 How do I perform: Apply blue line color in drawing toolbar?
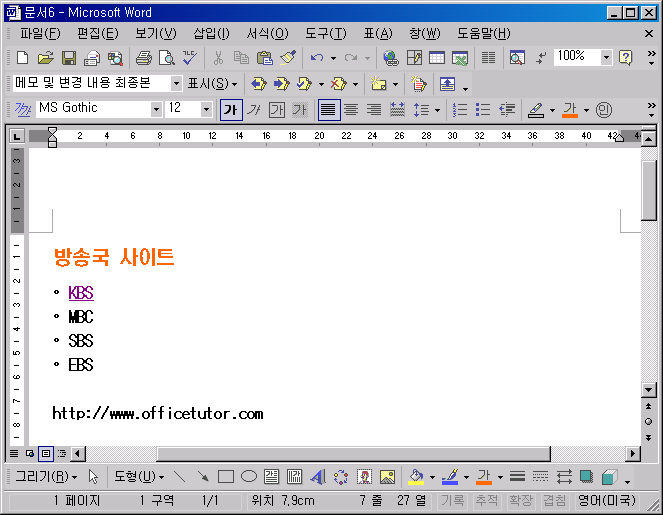click(x=450, y=477)
